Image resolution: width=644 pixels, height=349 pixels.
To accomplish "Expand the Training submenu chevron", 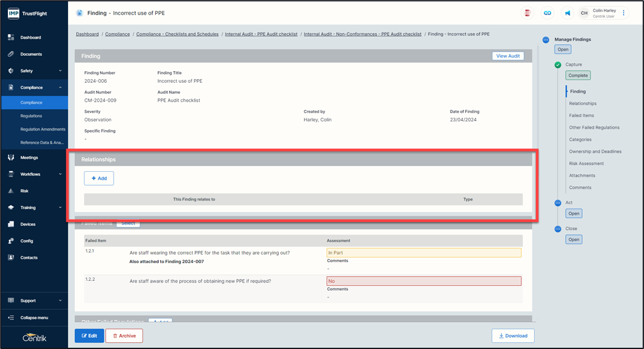I will [x=60, y=207].
